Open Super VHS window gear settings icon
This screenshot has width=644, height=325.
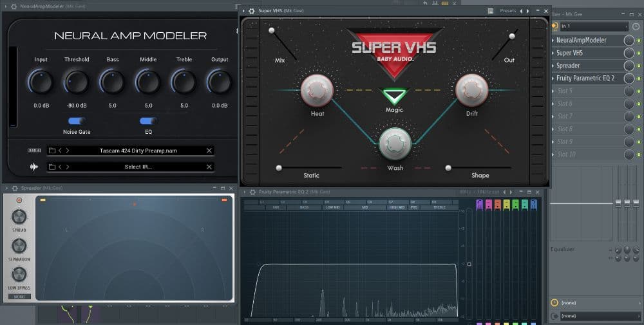point(252,11)
